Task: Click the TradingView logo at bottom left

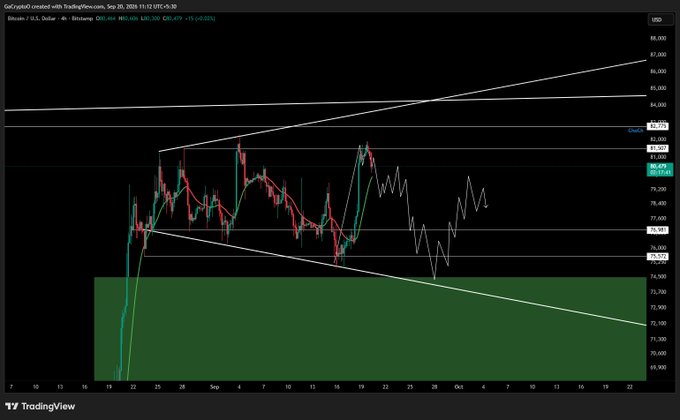Action: (x=40, y=407)
